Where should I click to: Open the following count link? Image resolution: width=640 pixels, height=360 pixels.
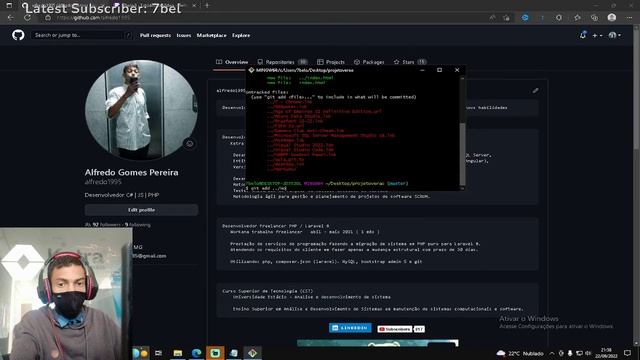tap(138, 225)
